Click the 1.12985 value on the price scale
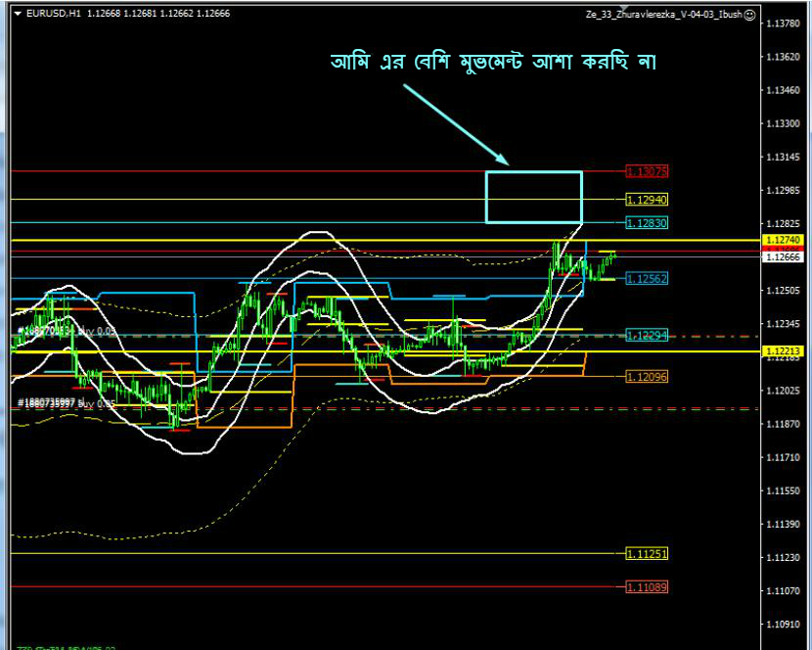Image resolution: width=812 pixels, height=650 pixels. click(783, 190)
